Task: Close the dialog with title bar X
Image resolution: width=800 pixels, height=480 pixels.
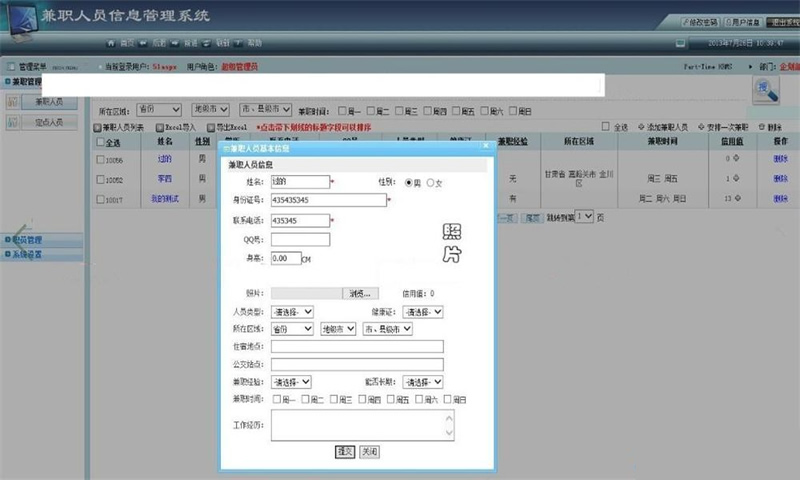Action: [486, 146]
